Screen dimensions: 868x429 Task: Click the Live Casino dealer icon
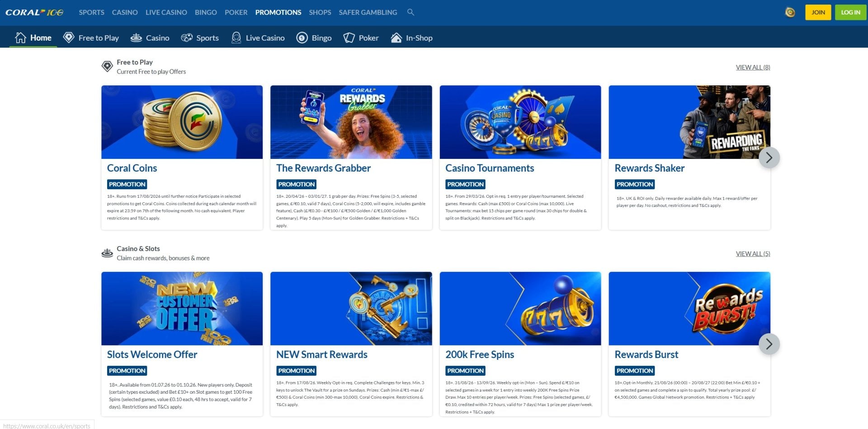click(236, 37)
